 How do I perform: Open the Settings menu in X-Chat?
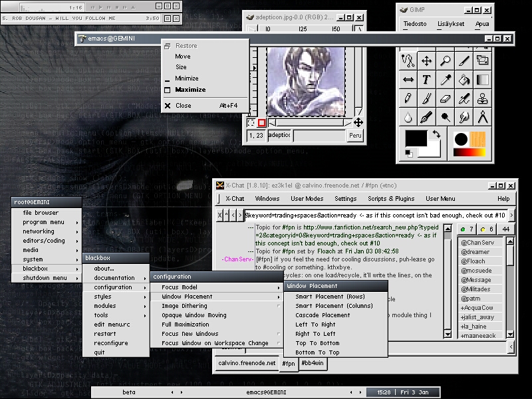click(x=345, y=198)
